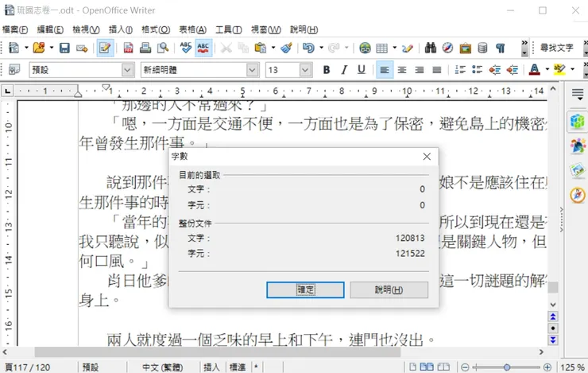
Task: Close the 字數 dialog with X
Action: coord(427,157)
